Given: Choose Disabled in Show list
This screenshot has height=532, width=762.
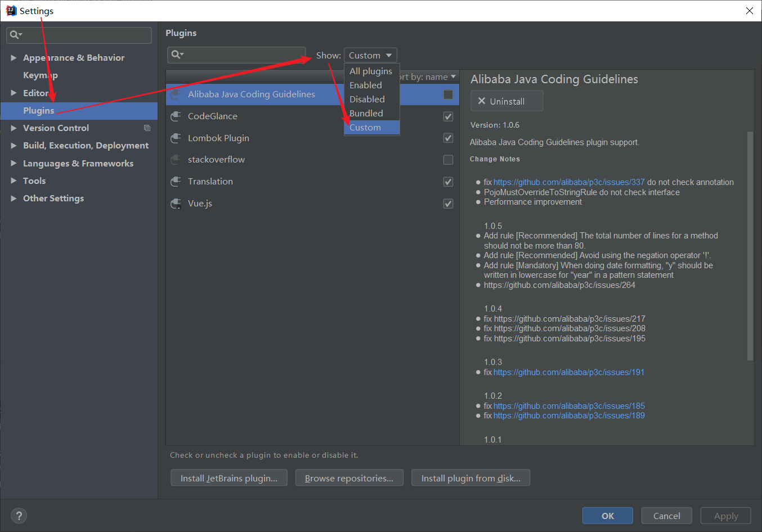Looking at the screenshot, I should 371,100.
